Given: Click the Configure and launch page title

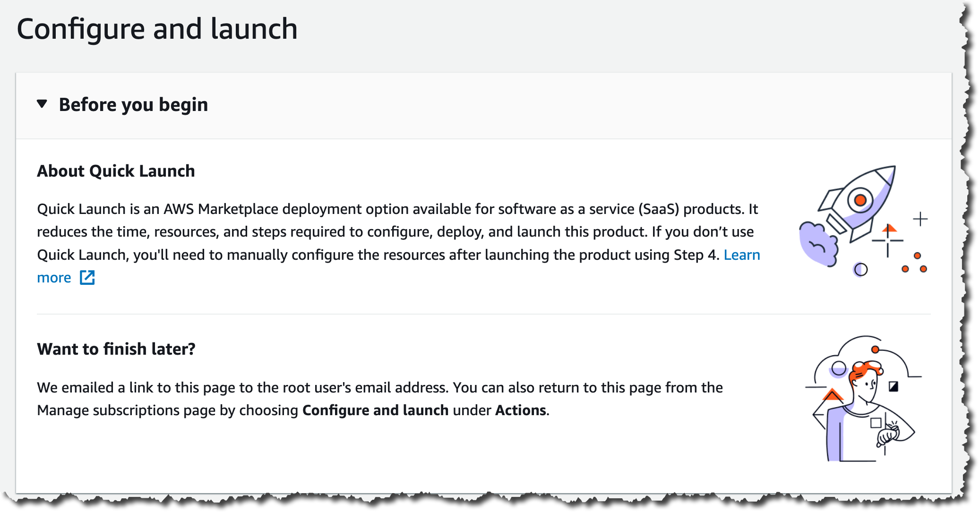Looking at the screenshot, I should coord(157,29).
